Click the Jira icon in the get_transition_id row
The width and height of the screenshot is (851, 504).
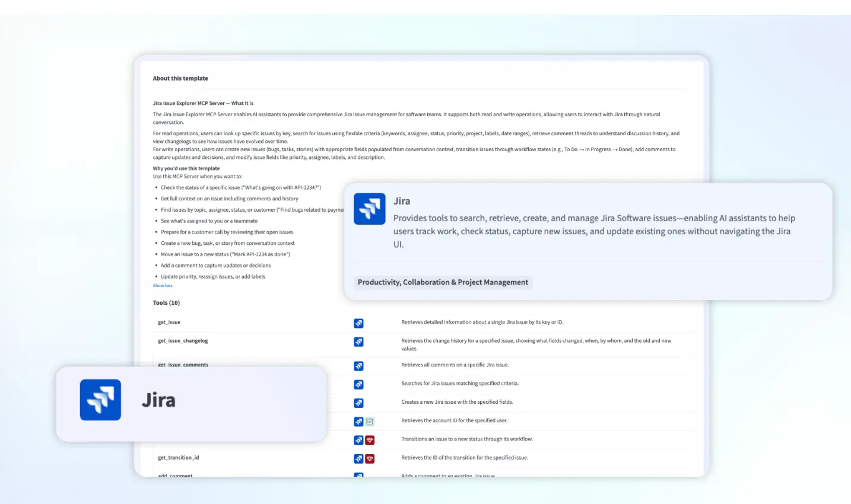(x=358, y=458)
